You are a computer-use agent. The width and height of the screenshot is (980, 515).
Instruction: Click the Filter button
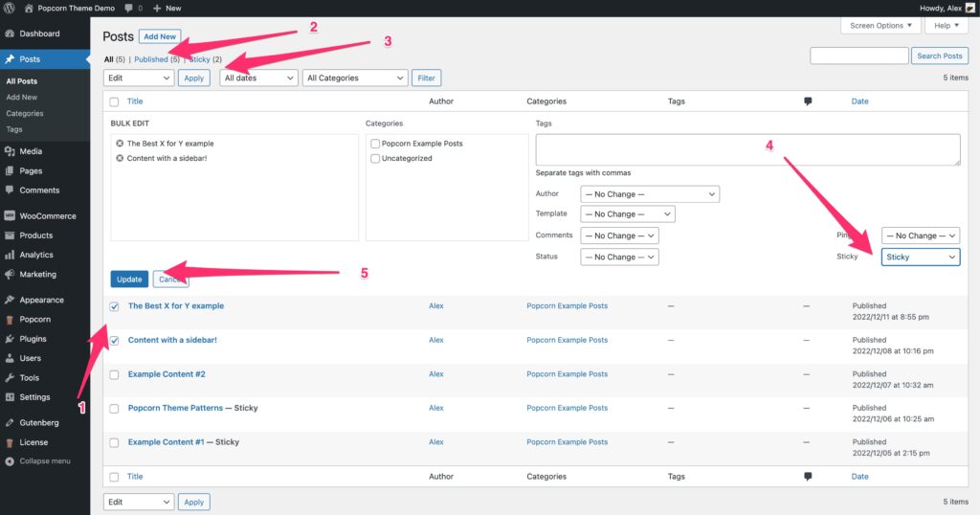(x=426, y=78)
